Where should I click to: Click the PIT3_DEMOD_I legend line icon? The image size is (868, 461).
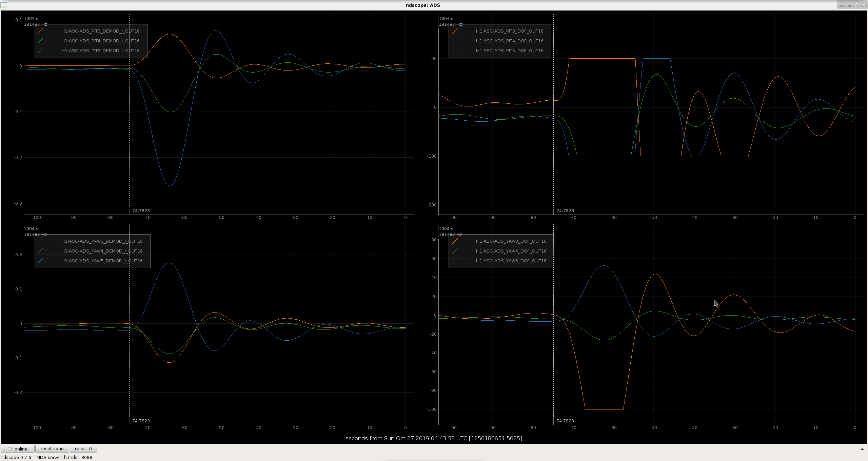[40, 31]
